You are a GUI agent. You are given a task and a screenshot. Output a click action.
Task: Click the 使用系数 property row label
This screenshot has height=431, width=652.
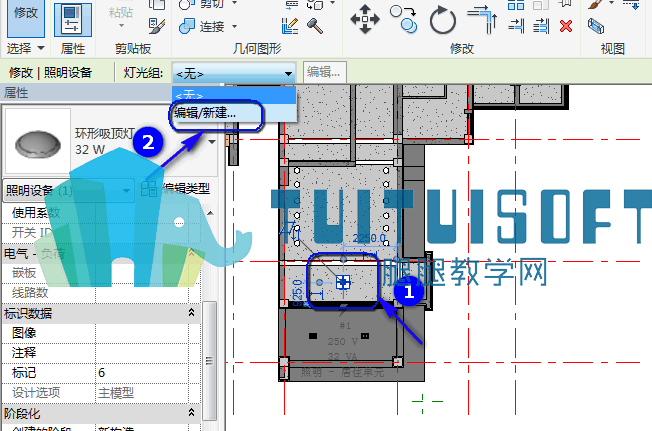pos(36,213)
